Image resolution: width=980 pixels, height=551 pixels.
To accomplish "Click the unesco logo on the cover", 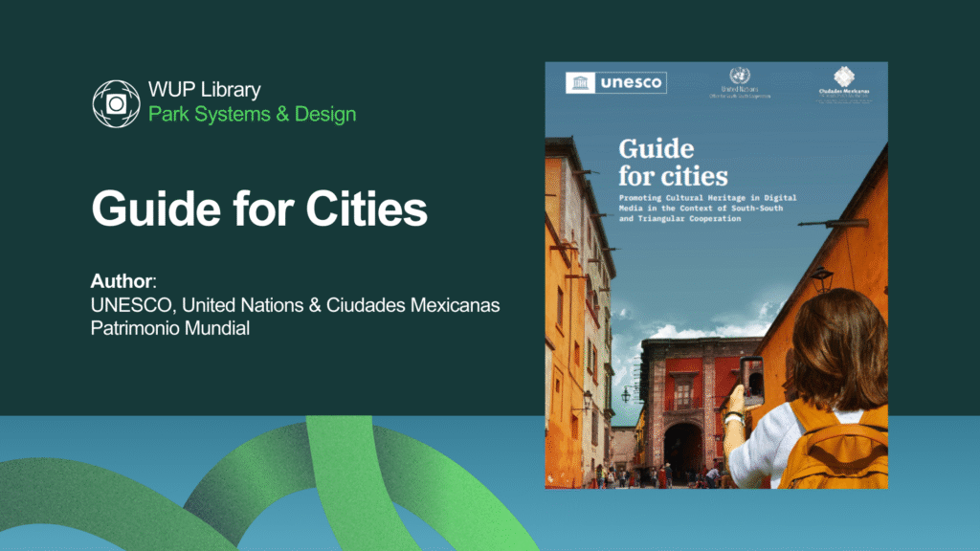I will pyautogui.click(x=615, y=82).
